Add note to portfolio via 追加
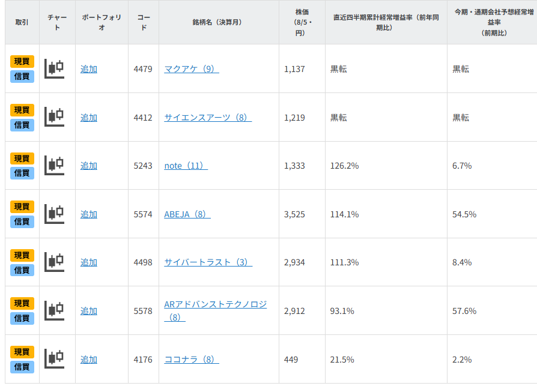The height and width of the screenshot is (392, 537). click(x=89, y=166)
